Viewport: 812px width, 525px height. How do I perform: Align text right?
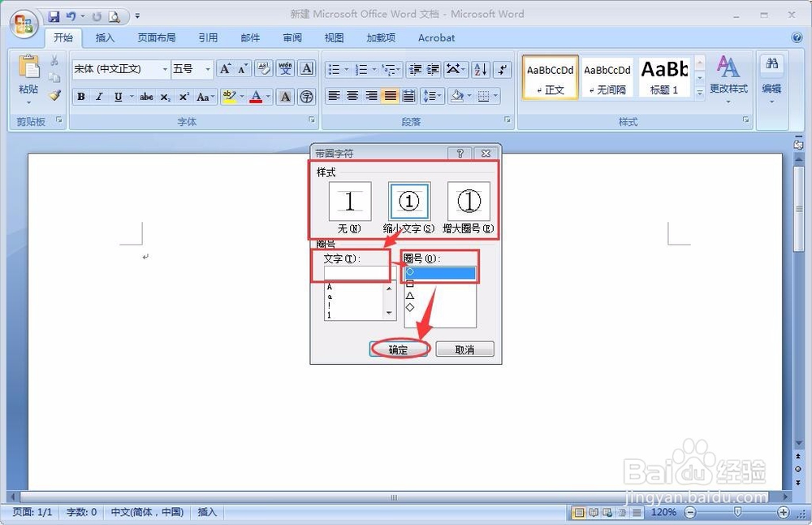pos(371,96)
